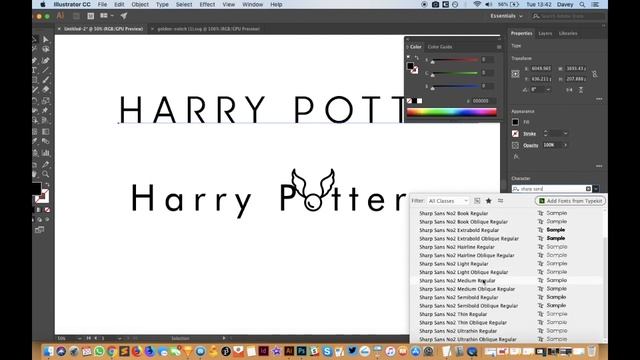
Task: Click the reference point icon in Transform
Action: pos(516,74)
